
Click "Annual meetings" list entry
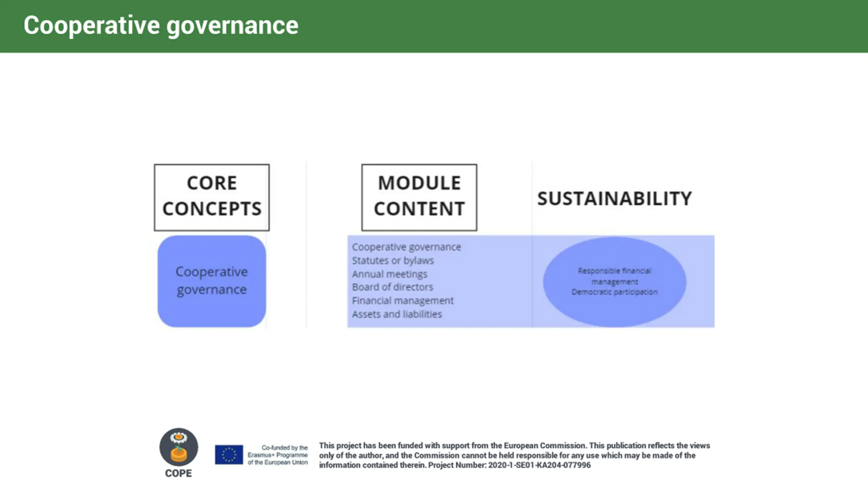[389, 274]
